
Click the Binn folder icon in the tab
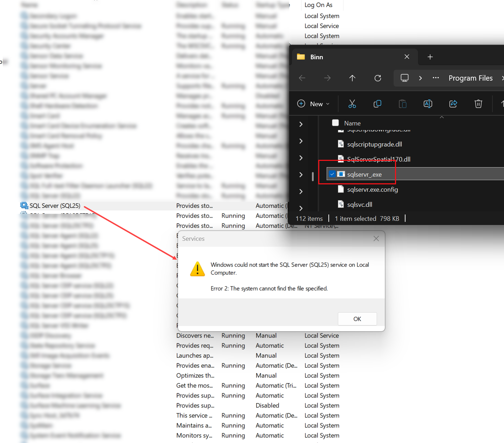click(301, 57)
